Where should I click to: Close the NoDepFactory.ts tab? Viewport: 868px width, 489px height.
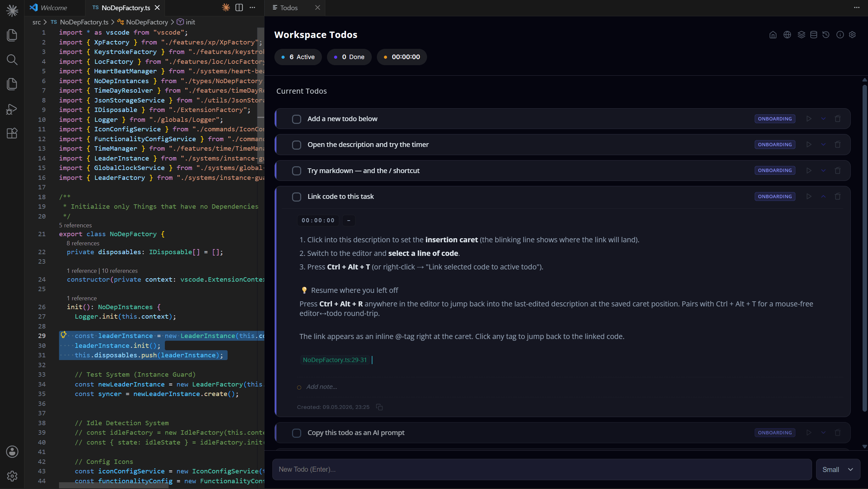pos(157,7)
